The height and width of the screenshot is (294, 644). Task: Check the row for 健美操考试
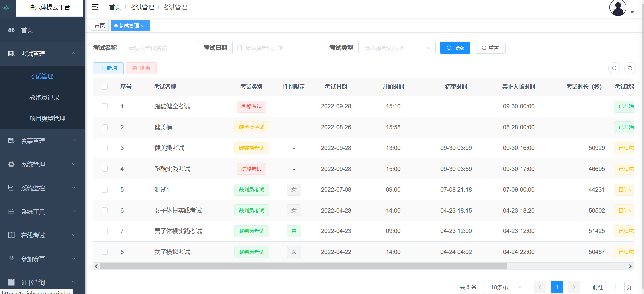(x=105, y=148)
